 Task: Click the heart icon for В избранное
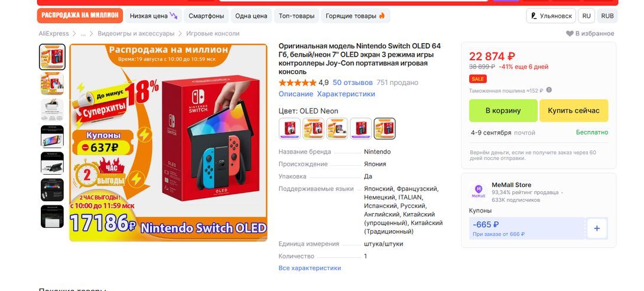coord(570,34)
